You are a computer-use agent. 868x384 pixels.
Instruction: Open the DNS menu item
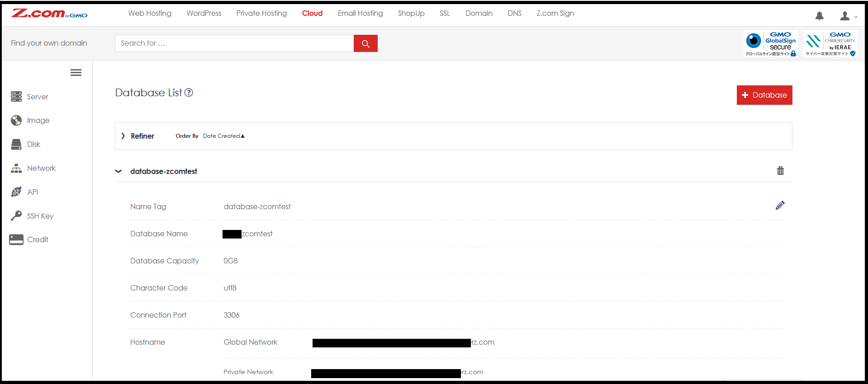click(514, 14)
